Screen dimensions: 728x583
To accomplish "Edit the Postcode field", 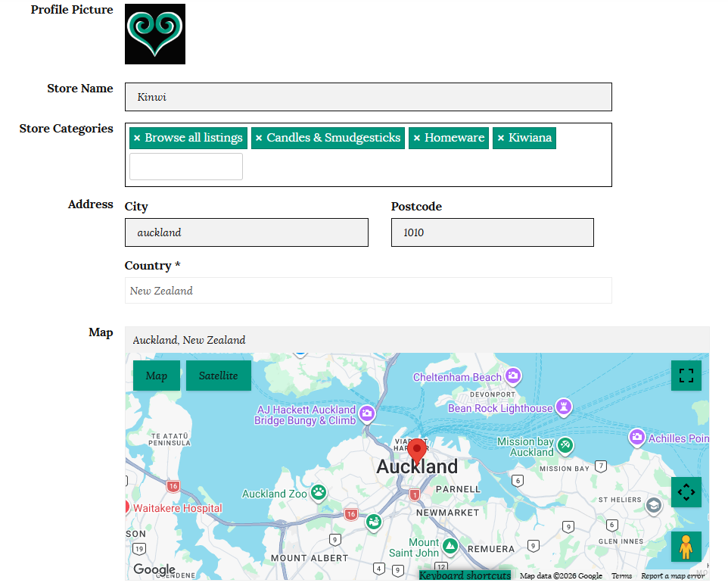I will [x=492, y=232].
